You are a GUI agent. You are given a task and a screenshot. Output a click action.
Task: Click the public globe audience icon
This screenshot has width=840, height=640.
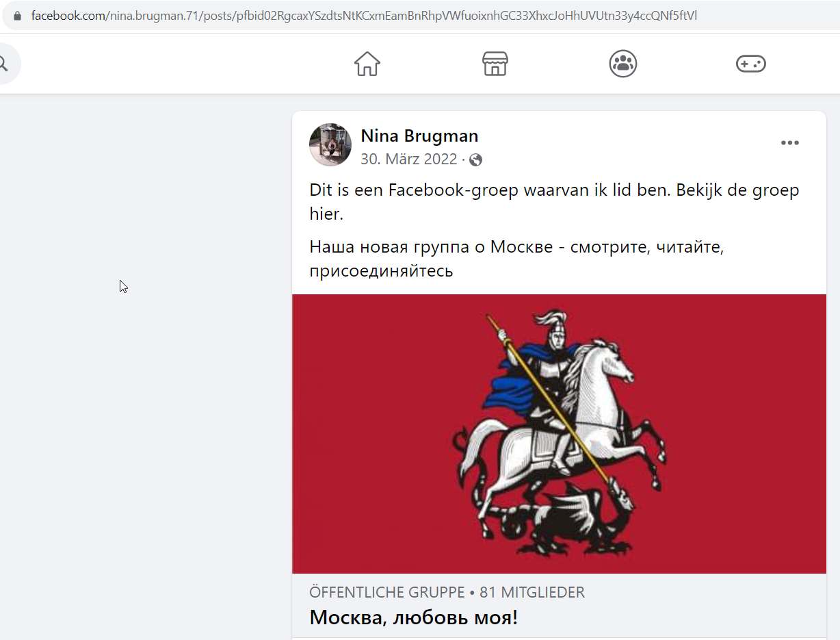pos(476,159)
